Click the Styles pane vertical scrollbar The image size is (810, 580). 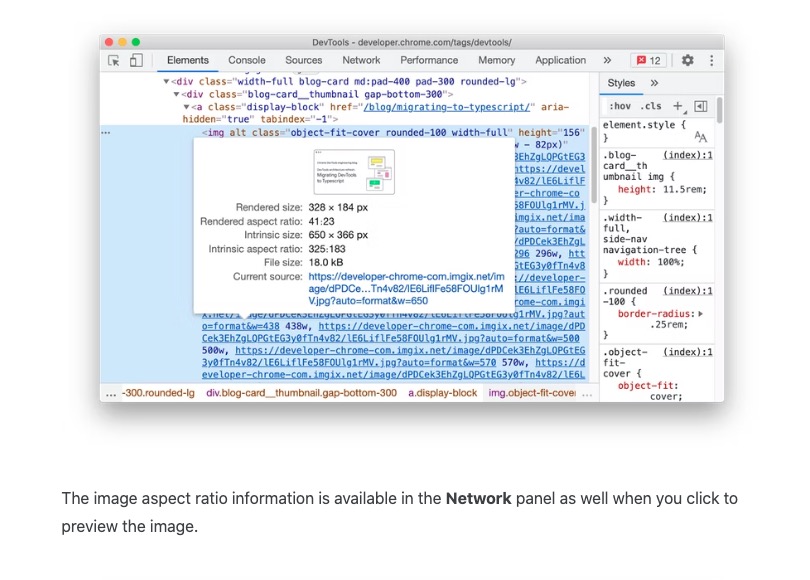coord(719,109)
